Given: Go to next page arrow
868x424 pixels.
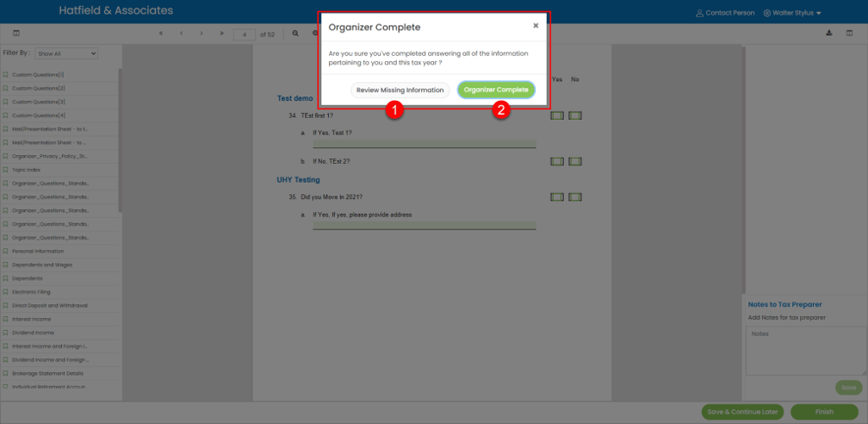Looking at the screenshot, I should pos(201,34).
